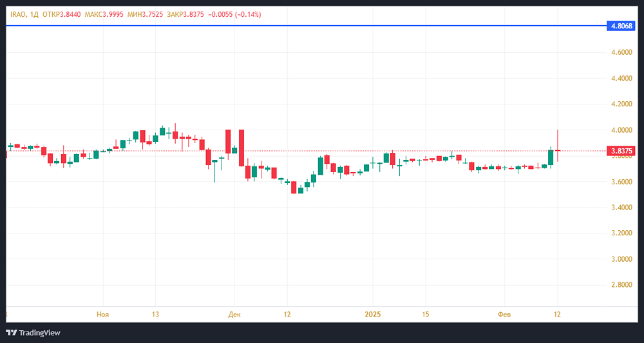The image size is (644, 343).
Task: Click the 2.8000 price axis label
Action: (621, 284)
